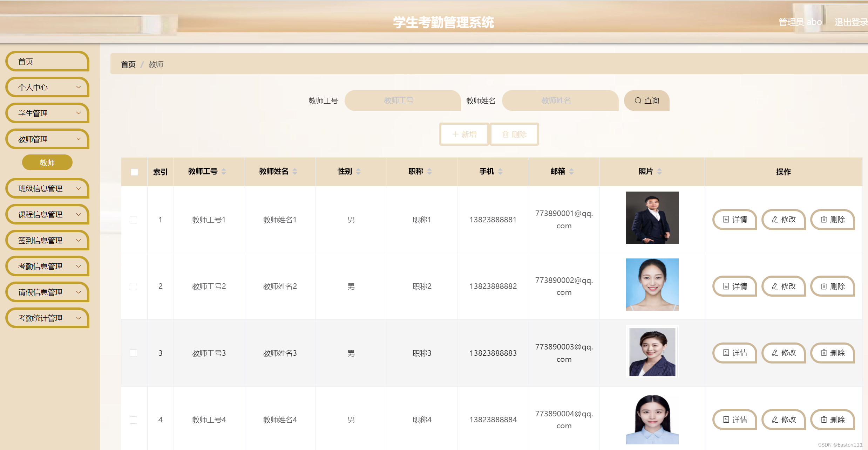Click the 首页 breadcrumb link
Screen dimensions: 868x450
pos(128,64)
